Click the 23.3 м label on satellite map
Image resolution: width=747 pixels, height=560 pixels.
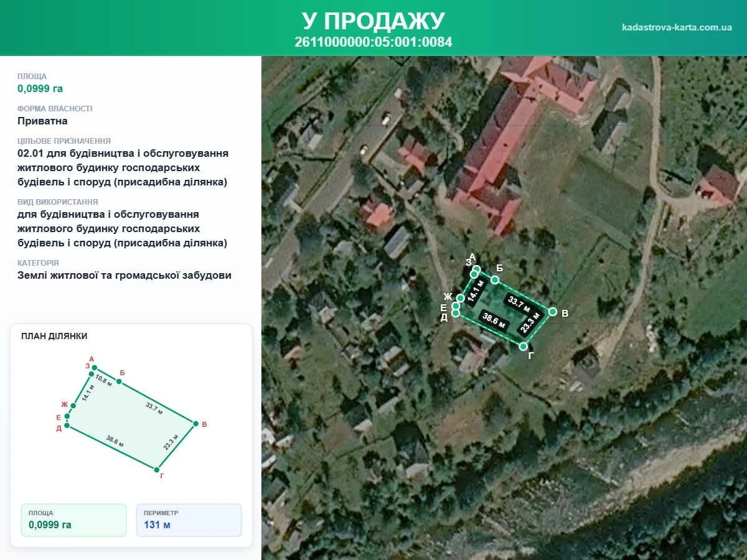coord(530,324)
